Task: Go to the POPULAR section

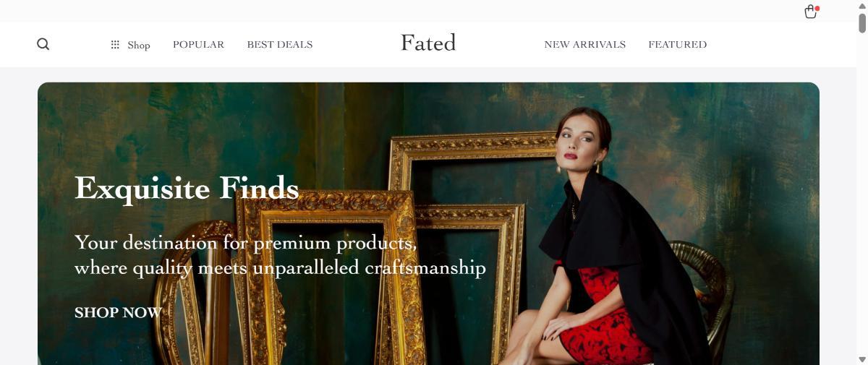Action: pos(198,45)
